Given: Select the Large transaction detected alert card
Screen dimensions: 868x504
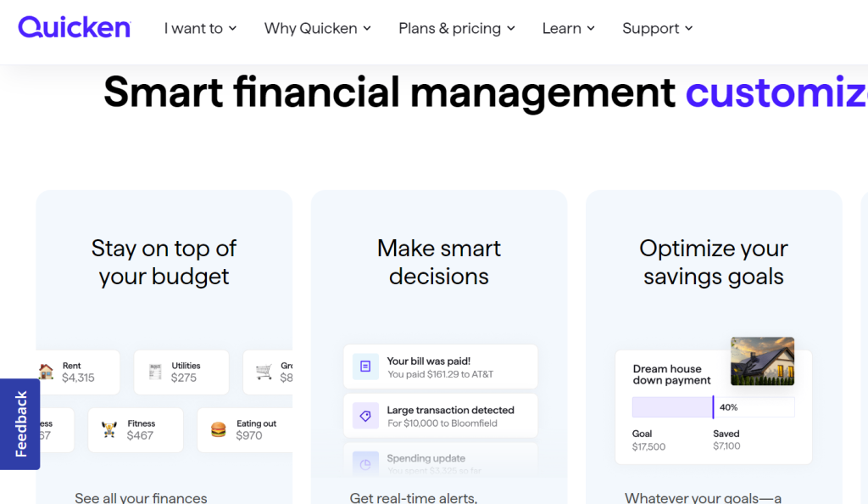Looking at the screenshot, I should [441, 416].
